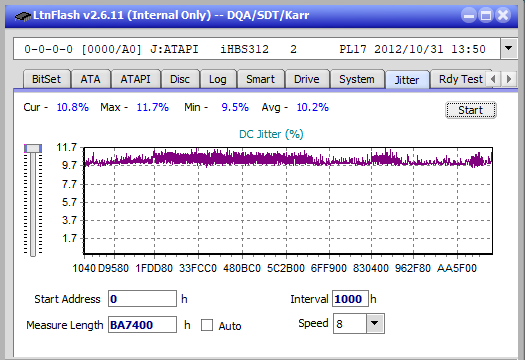This screenshot has height=360, width=525.
Task: Select the Jitter tab
Action: click(407, 80)
